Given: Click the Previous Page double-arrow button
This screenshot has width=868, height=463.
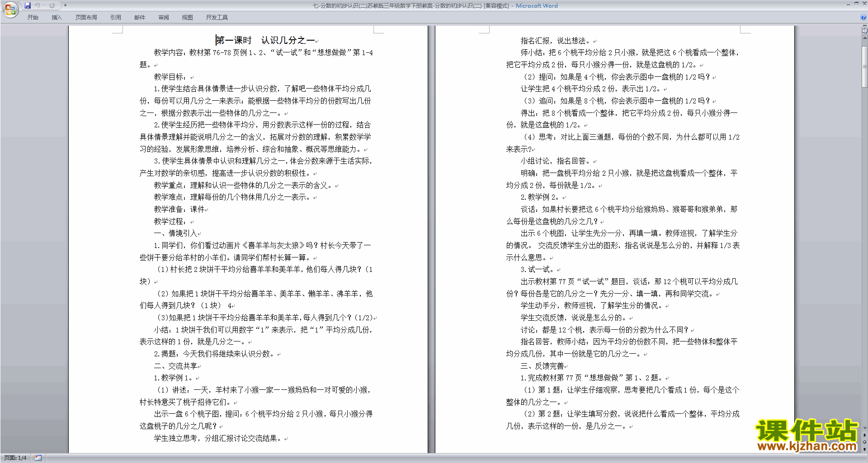Looking at the screenshot, I should pyautogui.click(x=865, y=435).
